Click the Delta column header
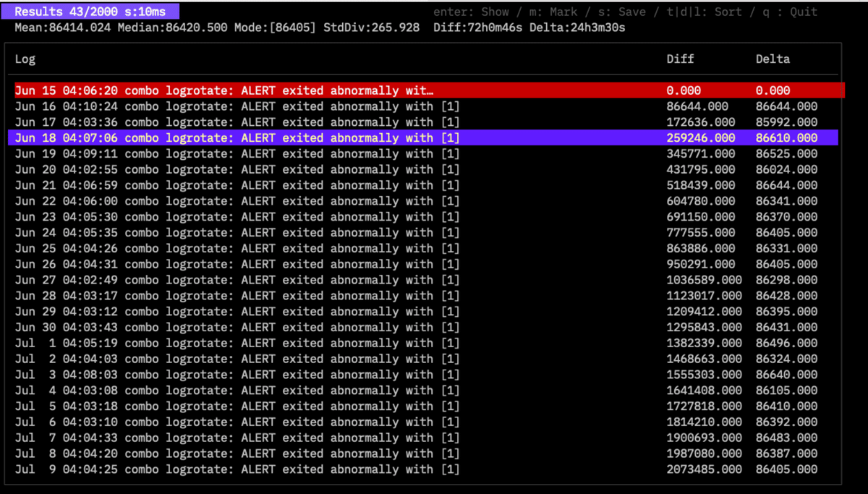The height and width of the screenshot is (494, 868). tap(773, 59)
